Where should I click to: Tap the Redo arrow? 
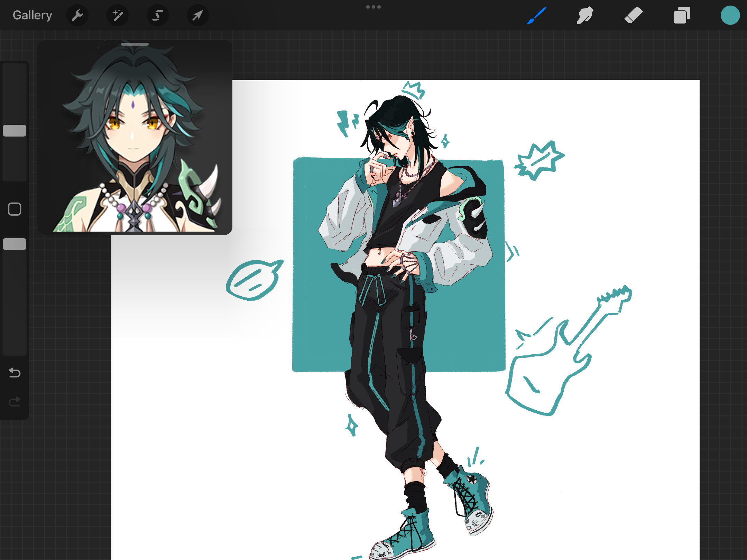tap(15, 402)
